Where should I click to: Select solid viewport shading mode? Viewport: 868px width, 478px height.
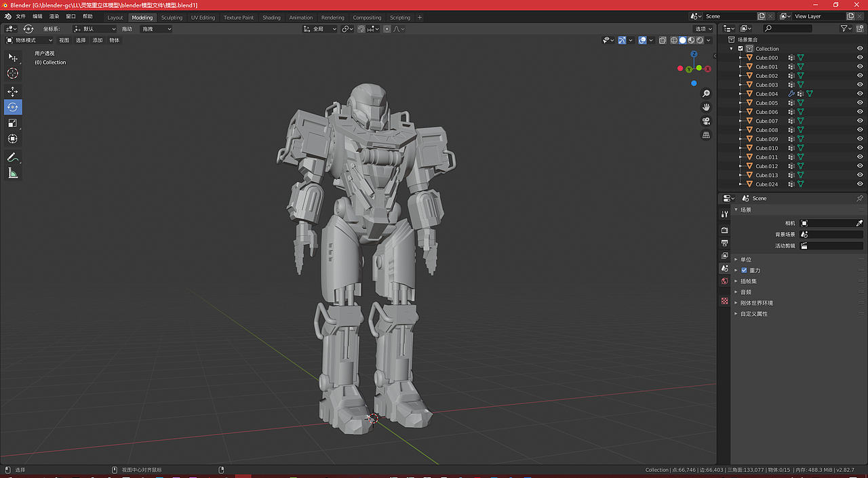(x=683, y=40)
